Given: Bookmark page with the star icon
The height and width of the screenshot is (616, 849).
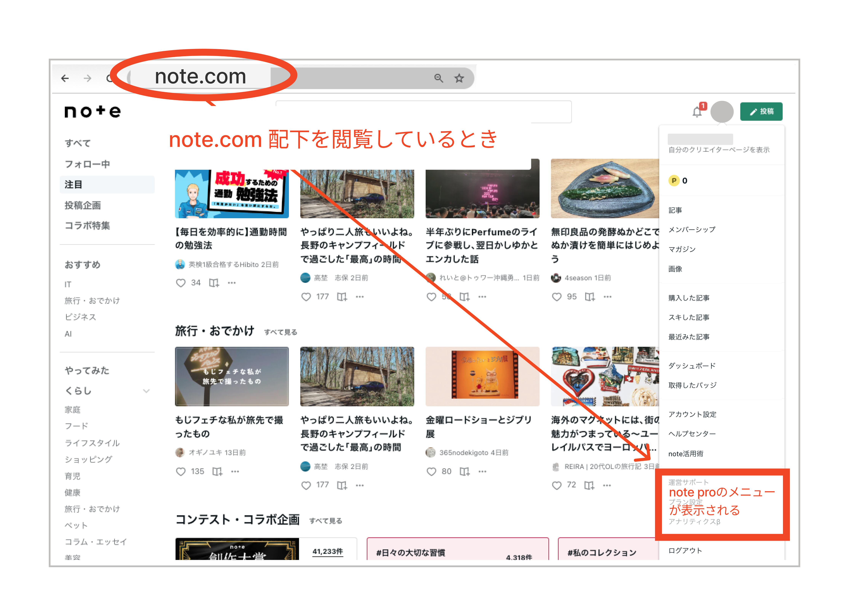Looking at the screenshot, I should click(x=459, y=78).
